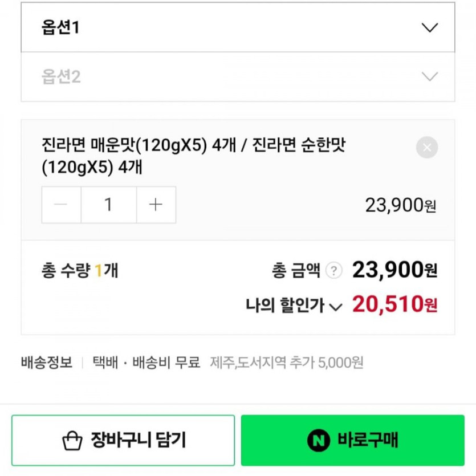Click the 택배 · 배송비 무료 text
The height and width of the screenshot is (476, 476).
pos(147,363)
